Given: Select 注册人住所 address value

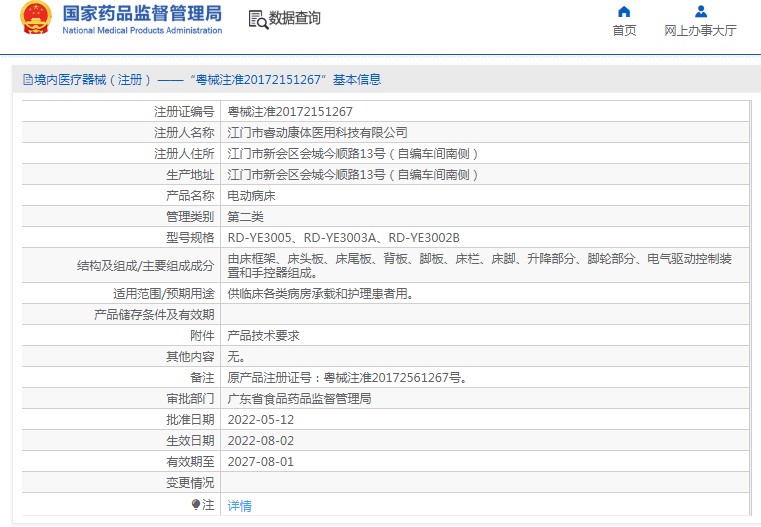Looking at the screenshot, I should pyautogui.click(x=353, y=154).
